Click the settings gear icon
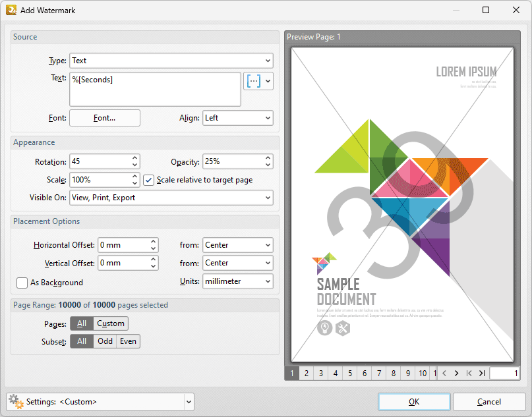This screenshot has height=417, width=532. pos(16,402)
